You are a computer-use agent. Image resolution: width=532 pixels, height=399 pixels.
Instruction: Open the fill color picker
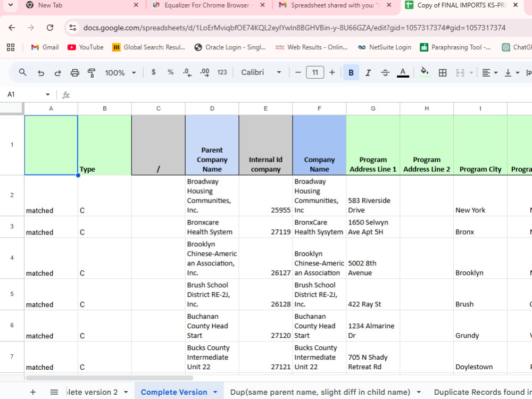coord(425,72)
